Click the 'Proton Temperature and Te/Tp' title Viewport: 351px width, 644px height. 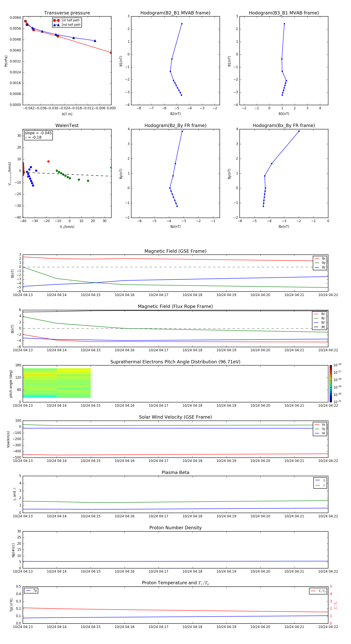[175, 583]
